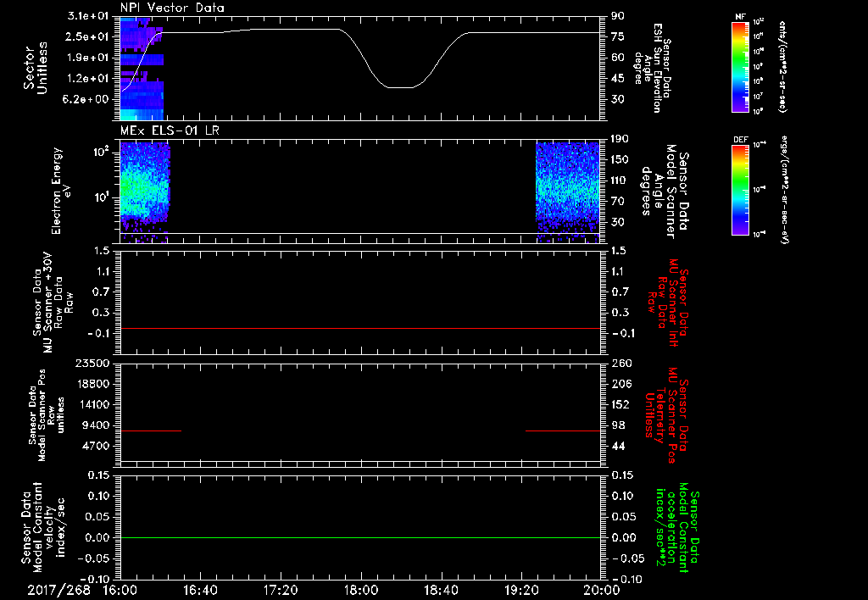Select the "ESH Sun Elevation Angle" axis label
Viewport: 868px width, 600px height.
tap(654, 68)
